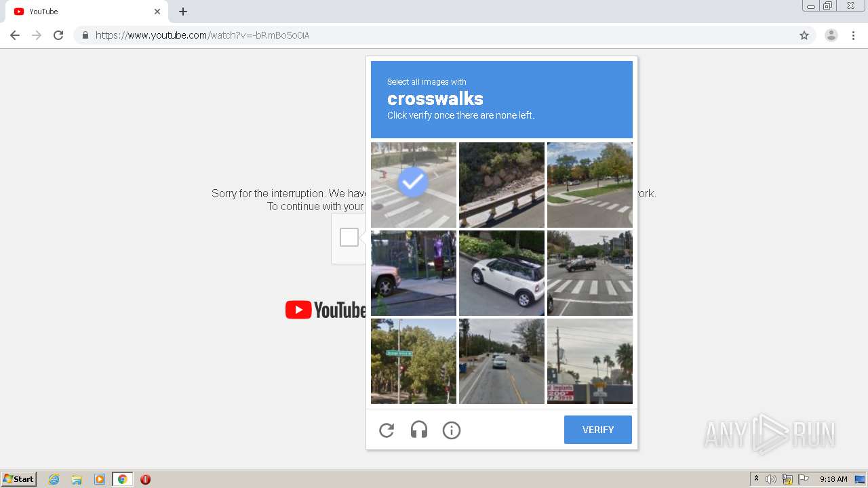Select the white Mini Cooper tile
The image size is (868, 488).
click(502, 273)
